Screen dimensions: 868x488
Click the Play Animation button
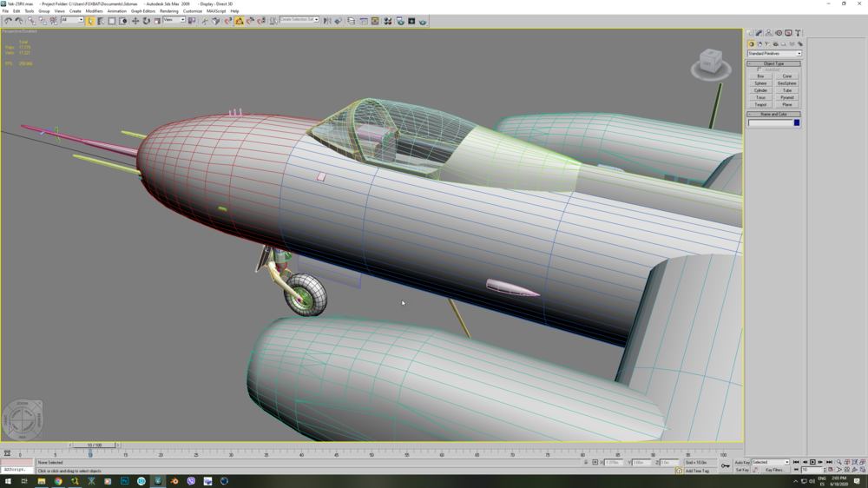(812, 462)
